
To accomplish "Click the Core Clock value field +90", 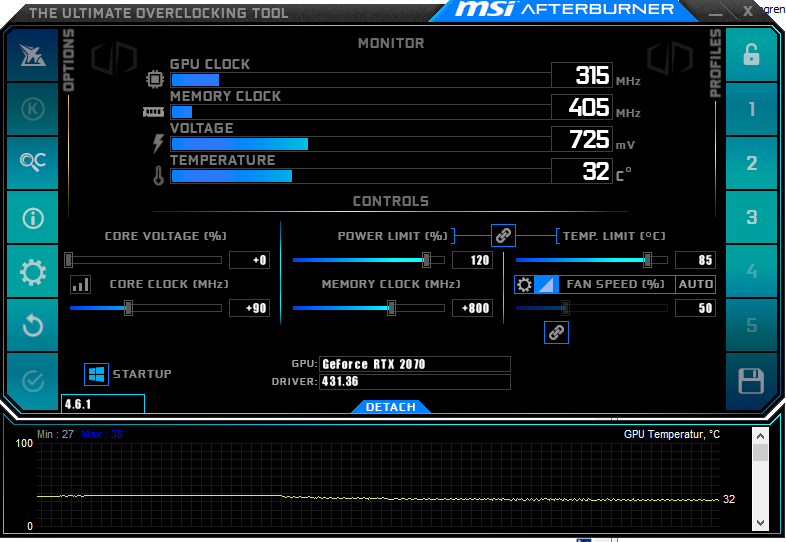I will [249, 308].
